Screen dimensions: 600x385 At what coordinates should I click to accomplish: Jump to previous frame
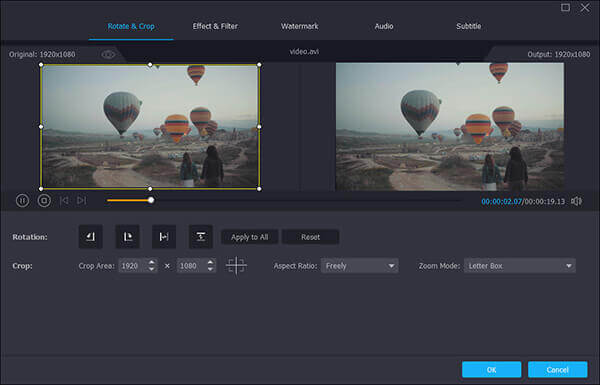click(64, 201)
